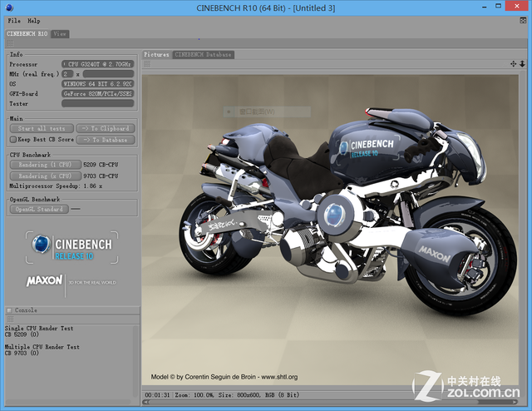Minimize the CINEBENCH window
Image resolution: width=532 pixels, height=411 pixels.
click(x=484, y=7)
